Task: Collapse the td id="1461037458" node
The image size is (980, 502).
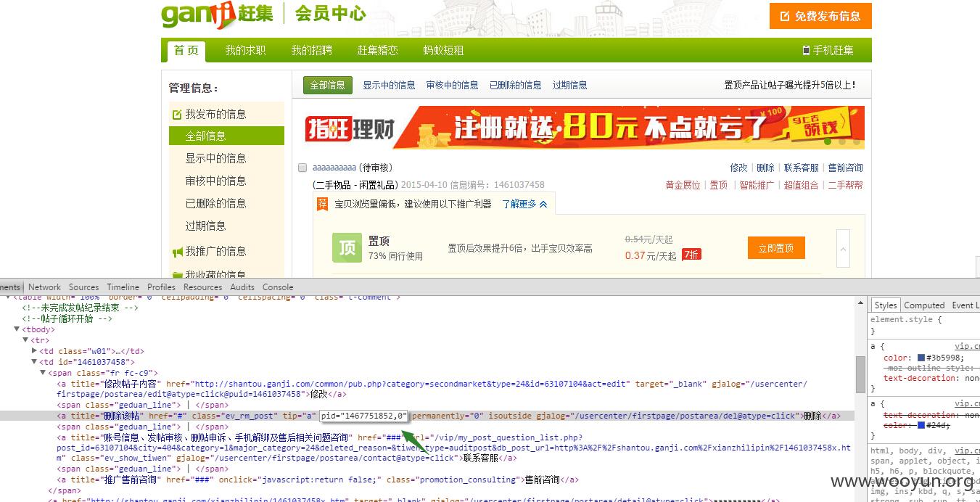Action: pyautogui.click(x=34, y=362)
